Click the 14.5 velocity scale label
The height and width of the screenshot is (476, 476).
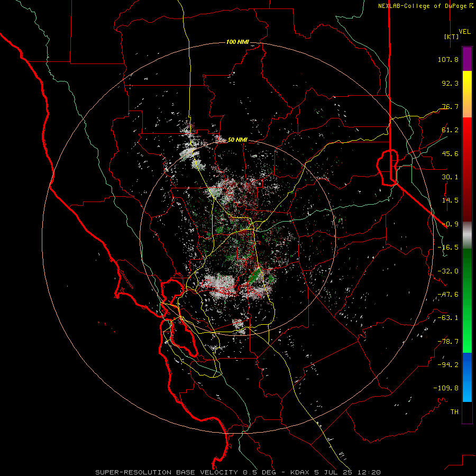pos(450,200)
